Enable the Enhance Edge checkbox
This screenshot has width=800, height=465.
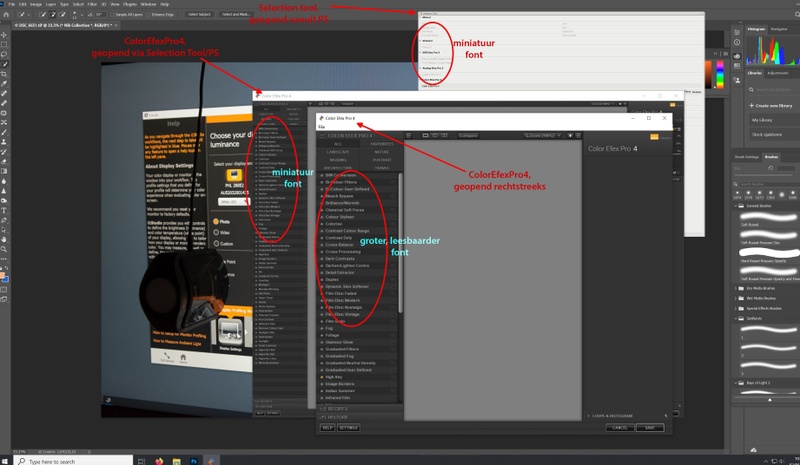pyautogui.click(x=148, y=14)
